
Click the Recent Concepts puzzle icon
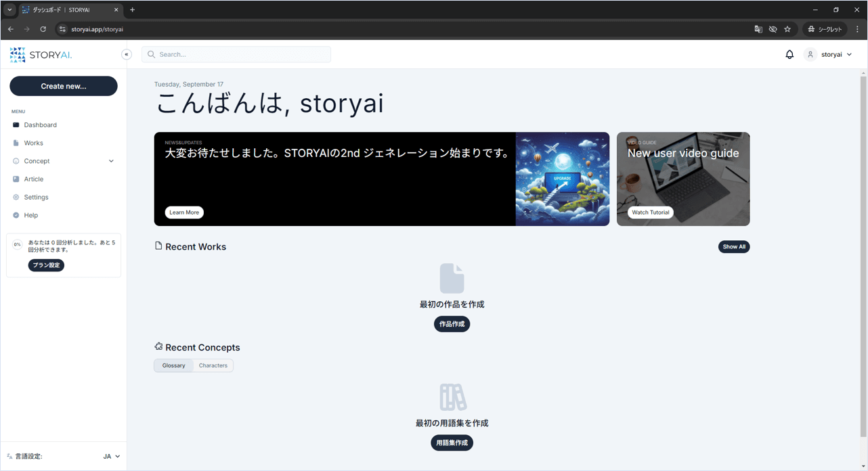click(x=158, y=346)
